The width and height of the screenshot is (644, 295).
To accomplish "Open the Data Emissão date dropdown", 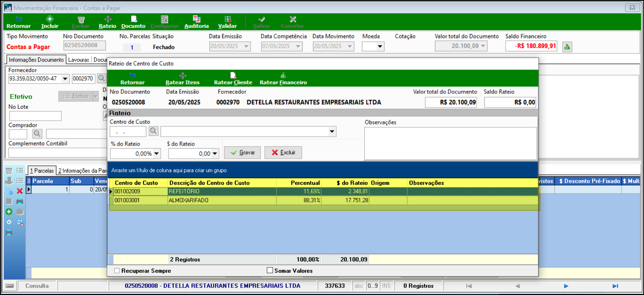I will (x=246, y=46).
